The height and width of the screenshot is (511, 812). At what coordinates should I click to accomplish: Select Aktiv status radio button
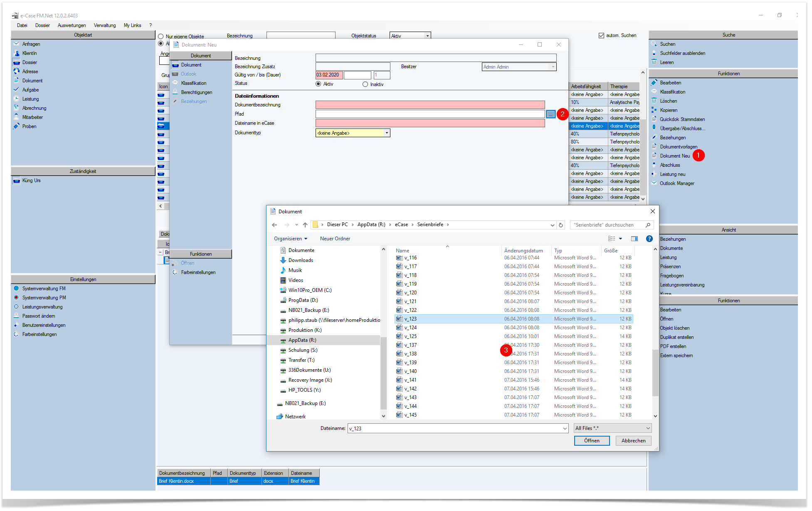[318, 84]
